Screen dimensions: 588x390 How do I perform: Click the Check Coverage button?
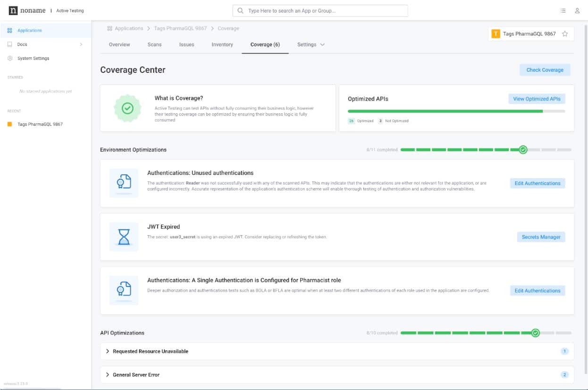tap(545, 70)
